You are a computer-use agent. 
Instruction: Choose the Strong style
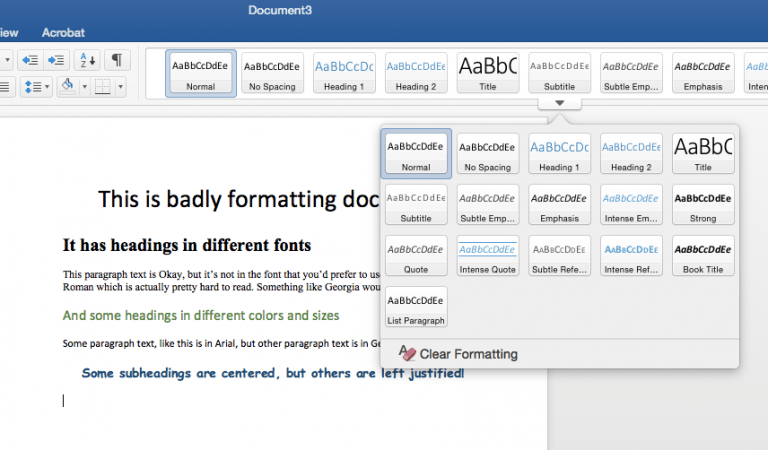[x=703, y=205]
